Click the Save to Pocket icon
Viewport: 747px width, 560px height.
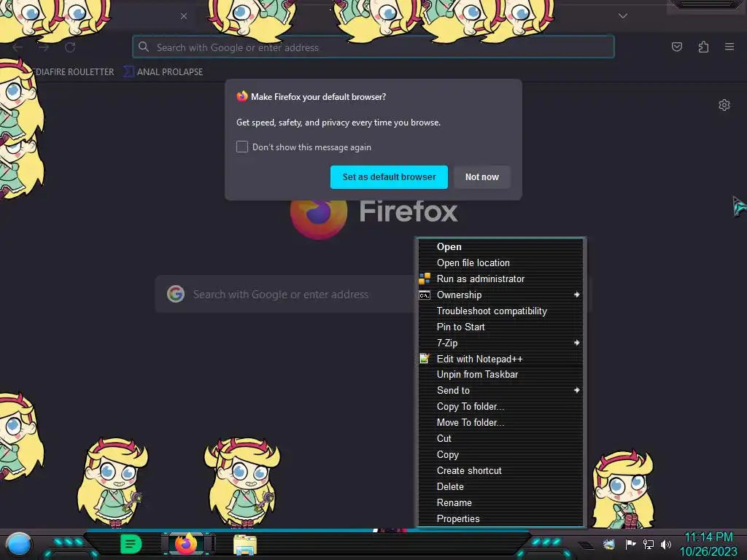(676, 47)
